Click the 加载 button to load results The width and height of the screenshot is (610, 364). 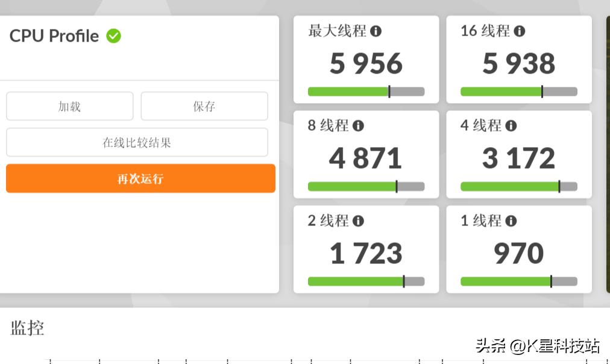tap(69, 106)
